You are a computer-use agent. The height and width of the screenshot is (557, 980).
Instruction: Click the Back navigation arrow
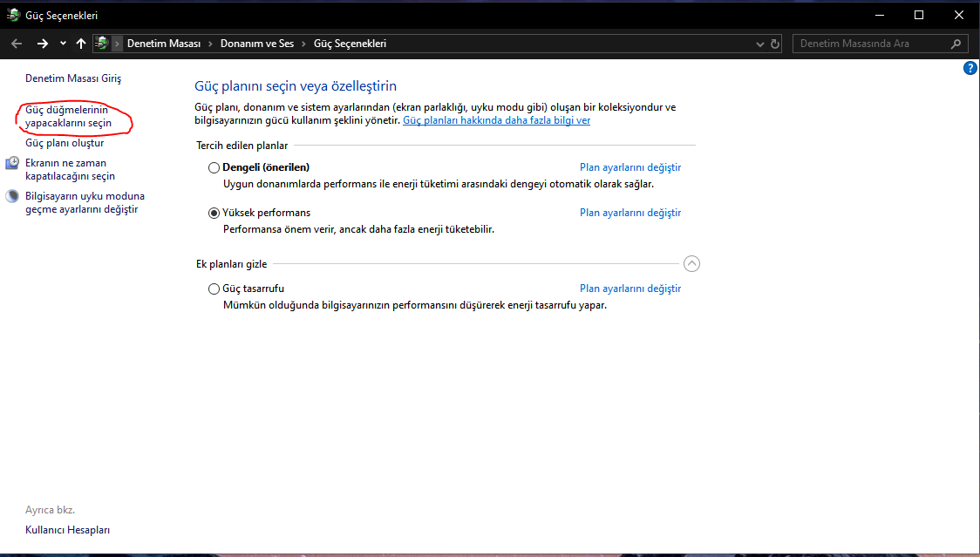pyautogui.click(x=17, y=43)
